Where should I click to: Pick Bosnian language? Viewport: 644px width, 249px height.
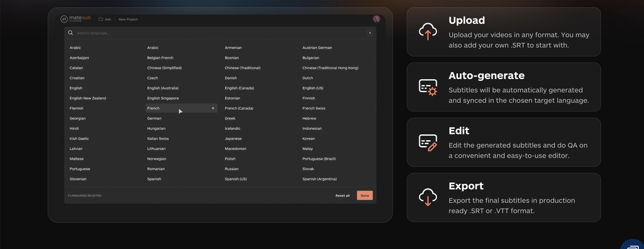(x=232, y=58)
